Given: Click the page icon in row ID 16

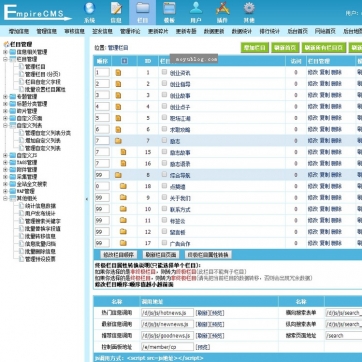Looking at the screenshot, I should [x=123, y=164].
